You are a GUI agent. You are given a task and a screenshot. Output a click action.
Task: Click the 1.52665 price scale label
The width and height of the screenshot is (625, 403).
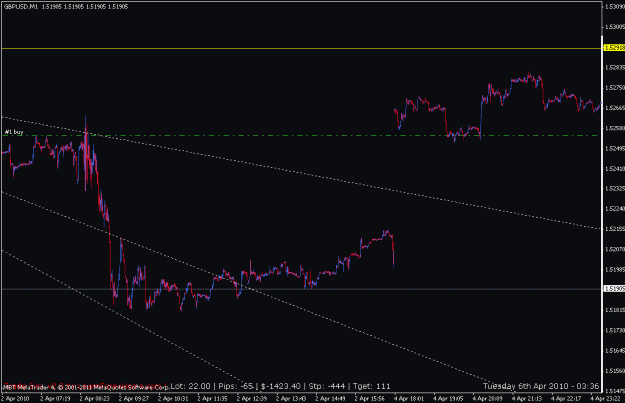tap(615, 108)
